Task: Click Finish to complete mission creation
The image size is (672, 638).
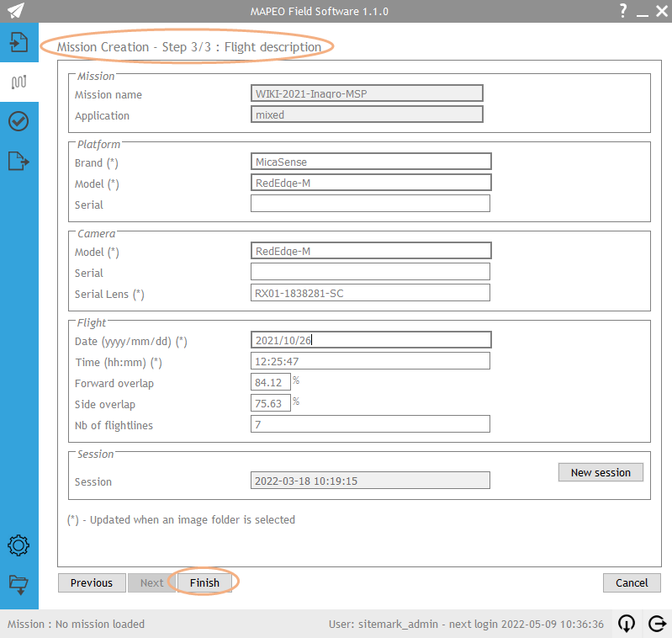Action: point(204,582)
